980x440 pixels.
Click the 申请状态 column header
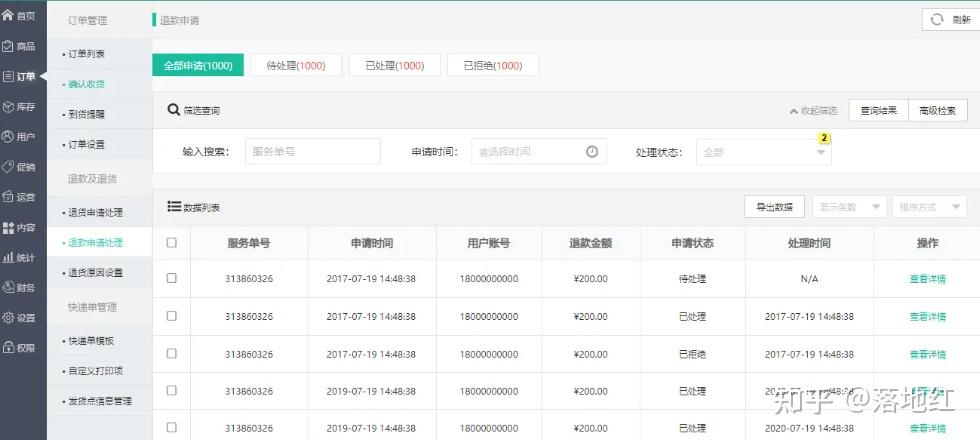point(692,243)
